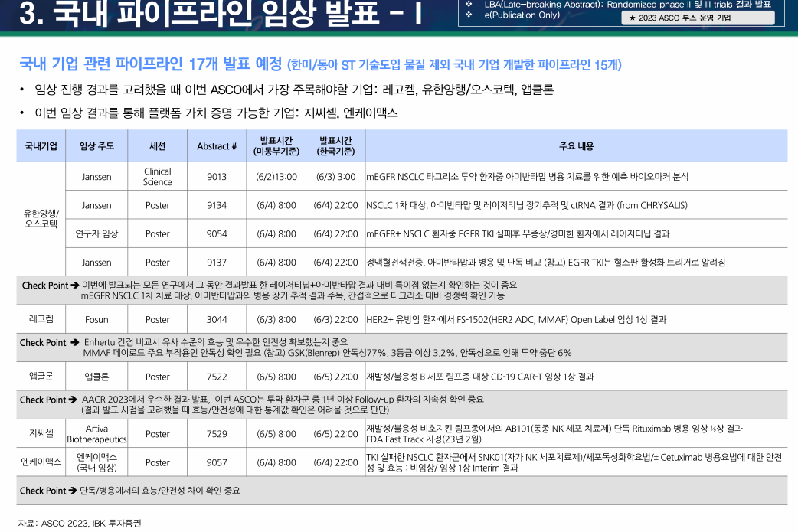Image resolution: width=798 pixels, height=532 pixels.
Task: Select abstract number 9137
Action: pos(217,262)
